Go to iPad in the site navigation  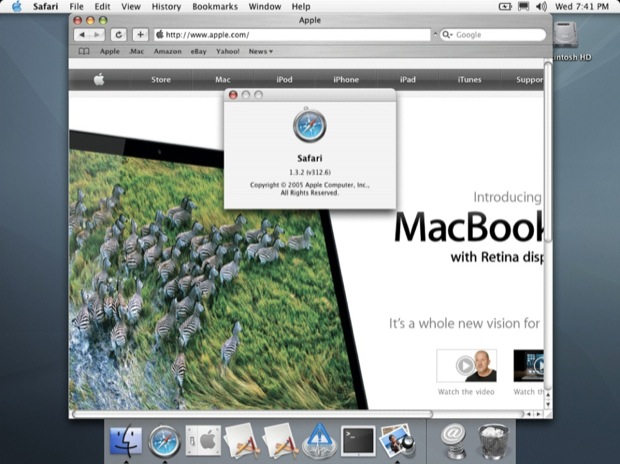(x=408, y=80)
